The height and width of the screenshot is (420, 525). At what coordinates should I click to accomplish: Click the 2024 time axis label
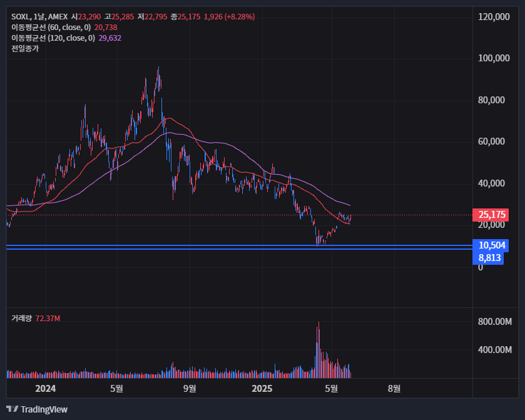(46, 389)
